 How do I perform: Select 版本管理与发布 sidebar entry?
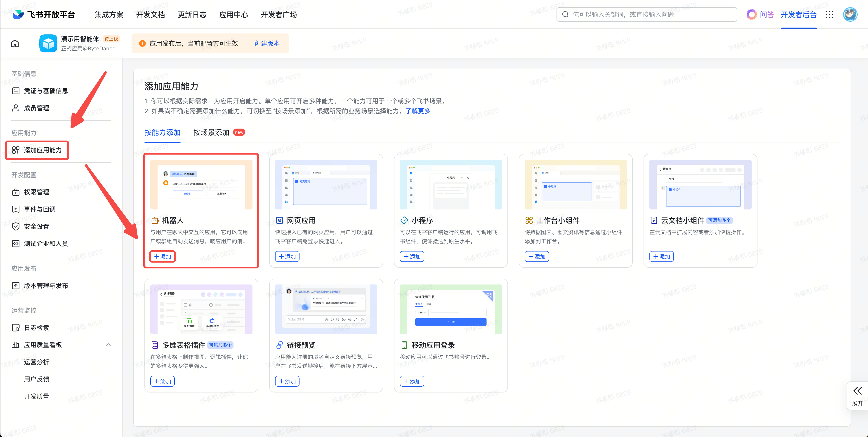tap(46, 286)
